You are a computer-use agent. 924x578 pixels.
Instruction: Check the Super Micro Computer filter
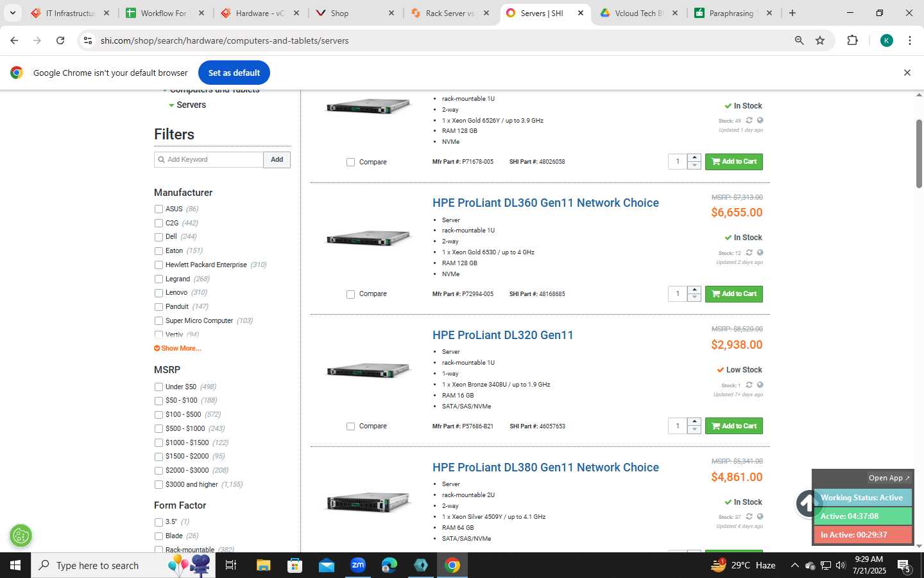pyautogui.click(x=158, y=320)
